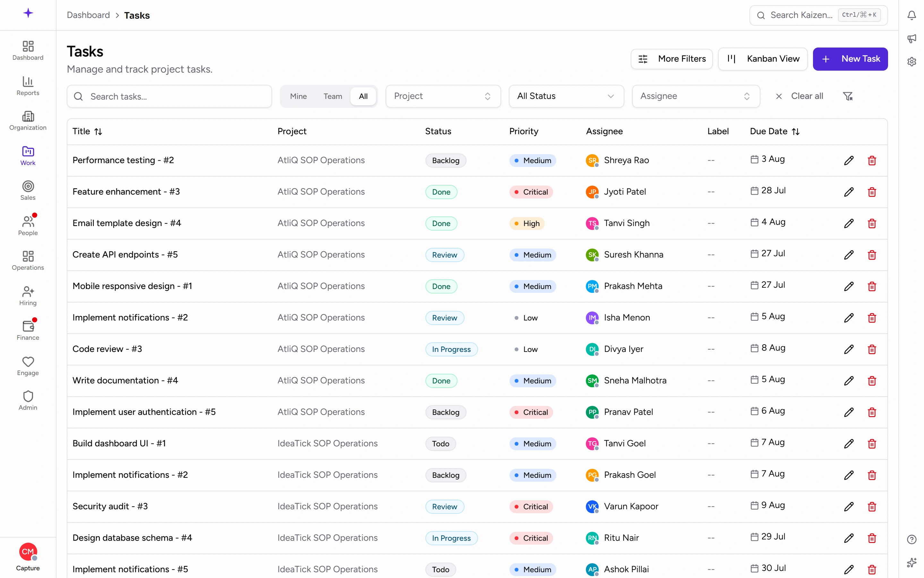Select the All tasks filter
The height and width of the screenshot is (578, 924).
point(363,96)
